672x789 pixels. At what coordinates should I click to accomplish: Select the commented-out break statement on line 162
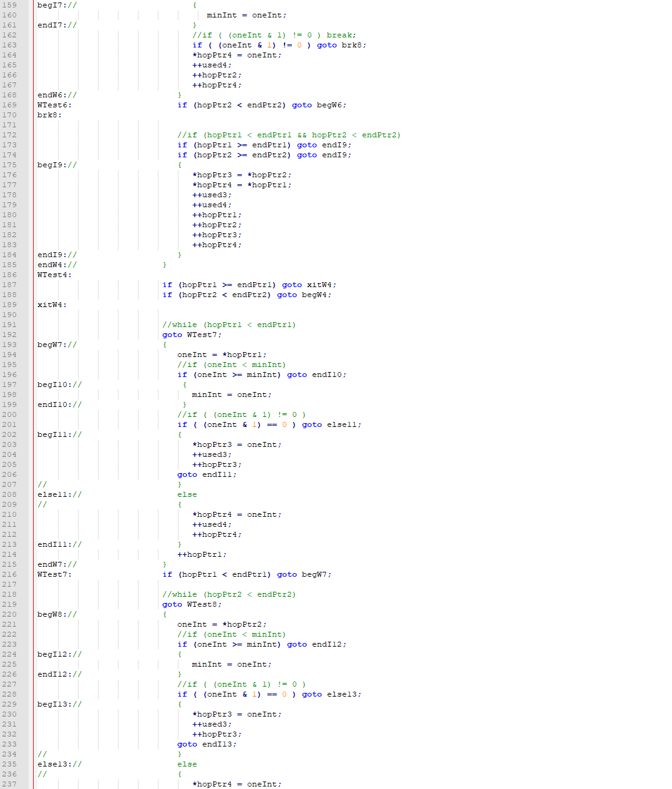275,35
